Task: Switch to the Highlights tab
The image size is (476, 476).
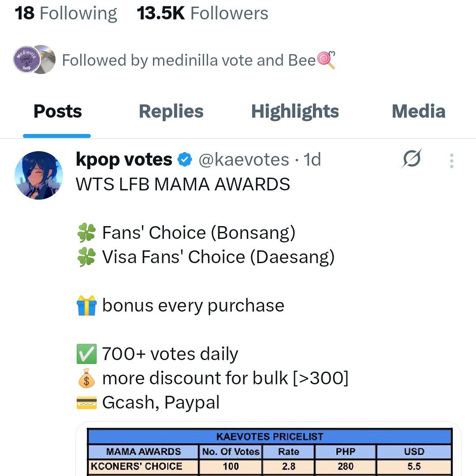Action: [295, 112]
